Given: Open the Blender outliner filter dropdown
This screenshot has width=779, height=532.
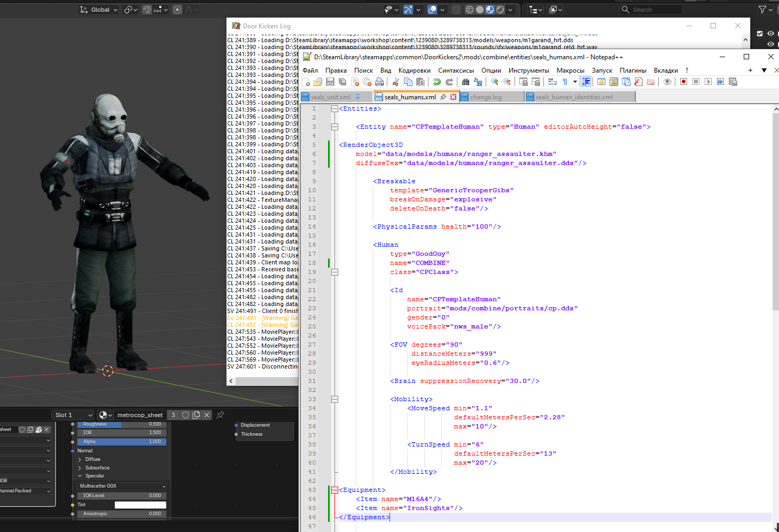Looking at the screenshot, I should [x=765, y=10].
